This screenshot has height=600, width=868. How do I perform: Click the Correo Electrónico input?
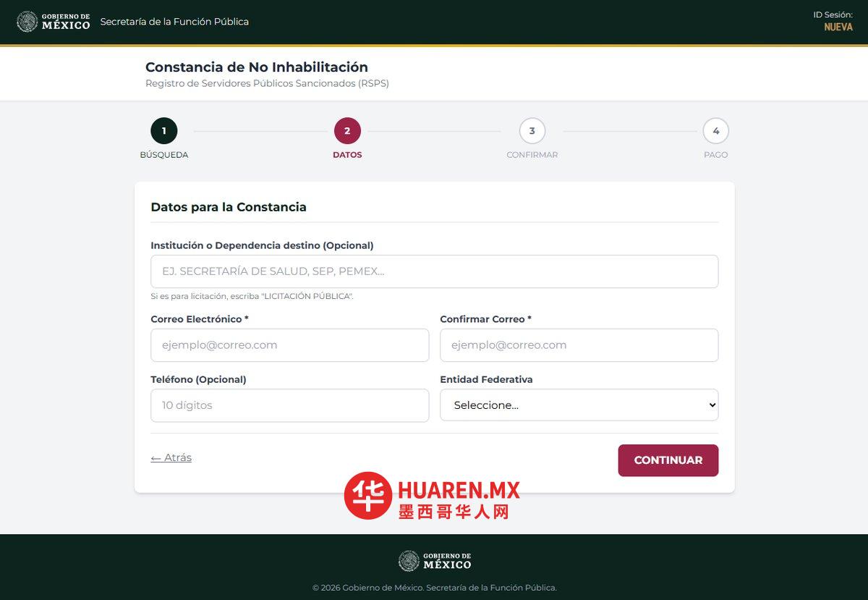[x=290, y=345]
